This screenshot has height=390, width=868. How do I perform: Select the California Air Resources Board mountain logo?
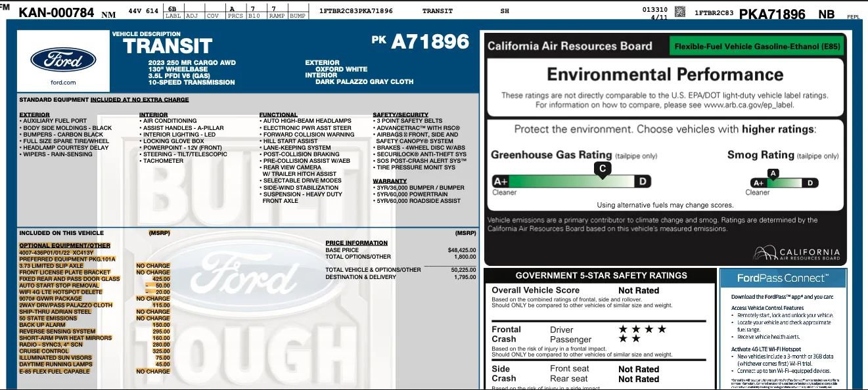point(764,251)
